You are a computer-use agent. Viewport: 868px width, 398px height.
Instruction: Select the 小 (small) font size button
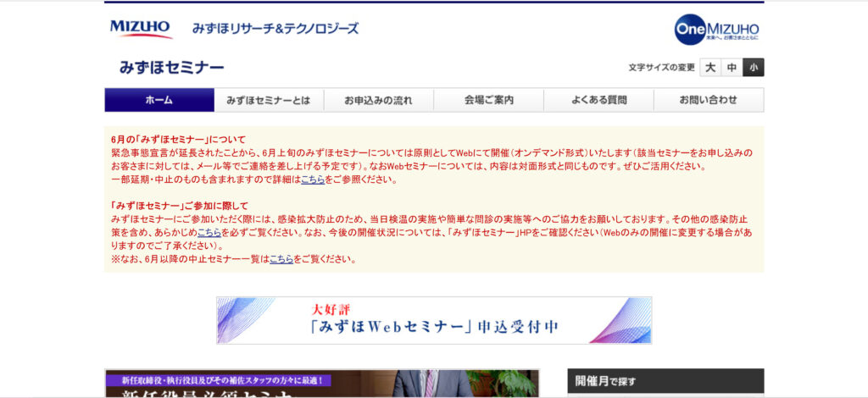coord(753,68)
